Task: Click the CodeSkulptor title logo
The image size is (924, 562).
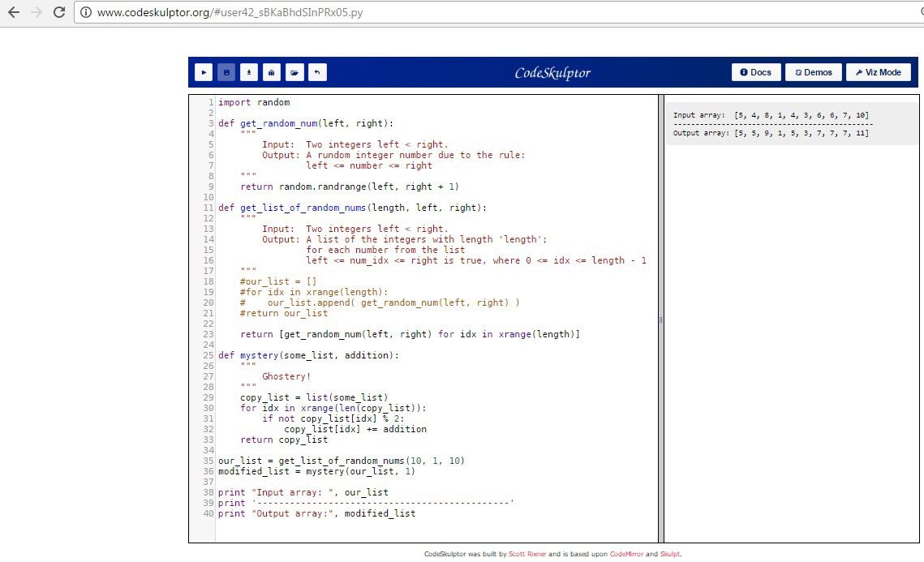Action: [552, 72]
